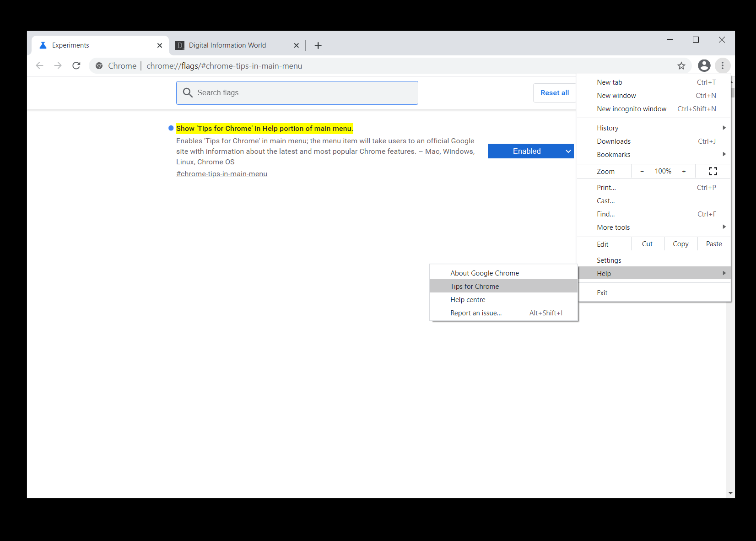The width and height of the screenshot is (756, 541).
Task: Click the highlighted 'Tips for Chrome' flag title
Action: coord(265,129)
